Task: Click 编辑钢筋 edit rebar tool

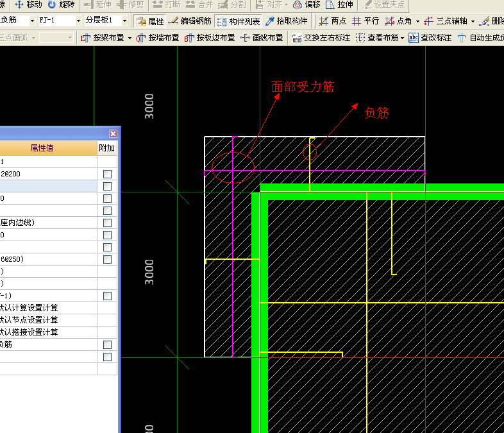Action: coord(190,21)
